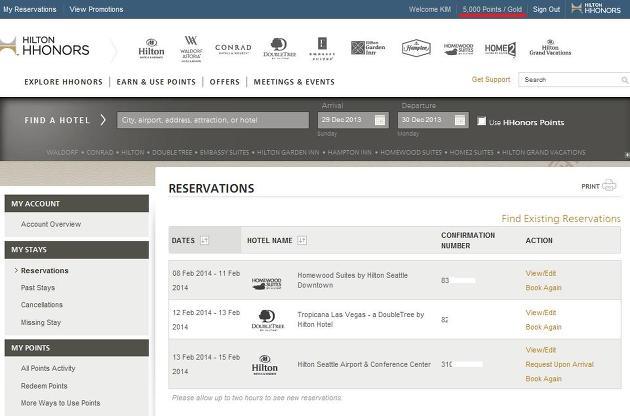Click the PRINT label
The image size is (630, 416).
pyautogui.click(x=590, y=186)
